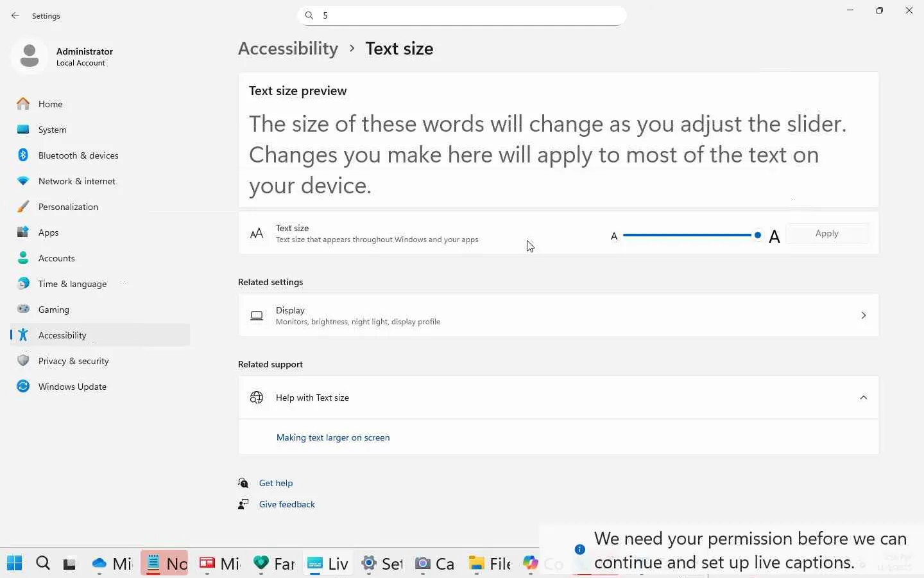The height and width of the screenshot is (578, 924).
Task: Open Network & internet section
Action: 76,181
